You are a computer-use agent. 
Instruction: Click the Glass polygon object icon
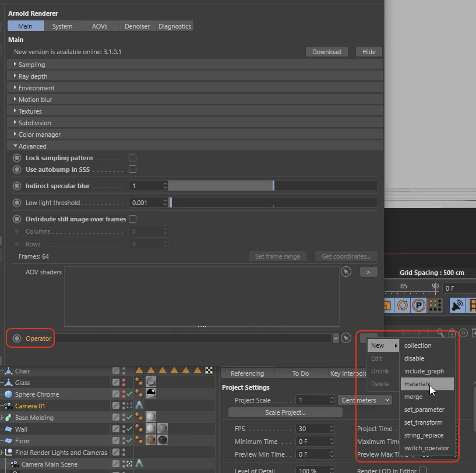click(x=9, y=383)
